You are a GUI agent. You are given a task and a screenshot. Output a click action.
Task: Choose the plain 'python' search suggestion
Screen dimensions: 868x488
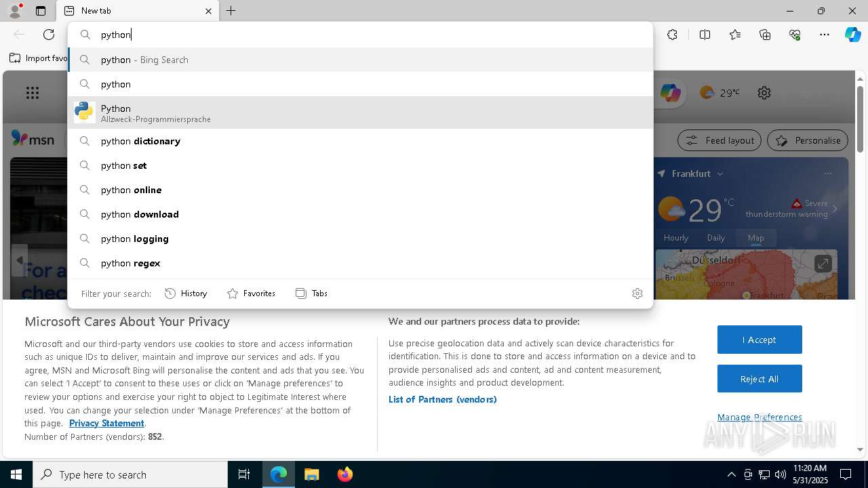360,84
